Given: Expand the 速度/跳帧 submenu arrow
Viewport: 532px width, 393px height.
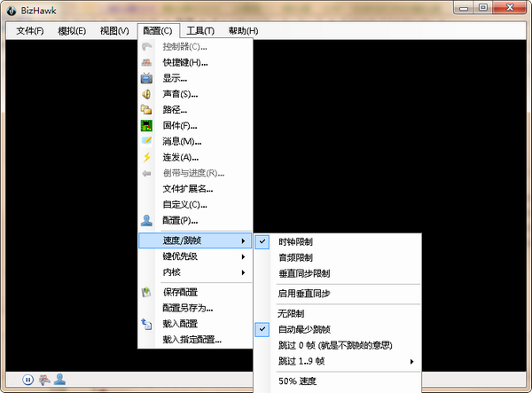Looking at the screenshot, I should [x=243, y=241].
